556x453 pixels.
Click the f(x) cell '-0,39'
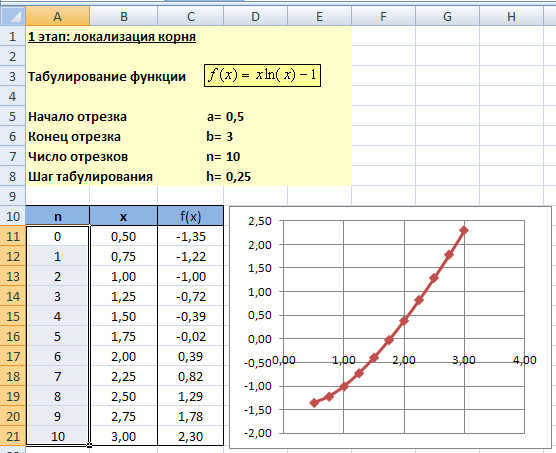(191, 316)
